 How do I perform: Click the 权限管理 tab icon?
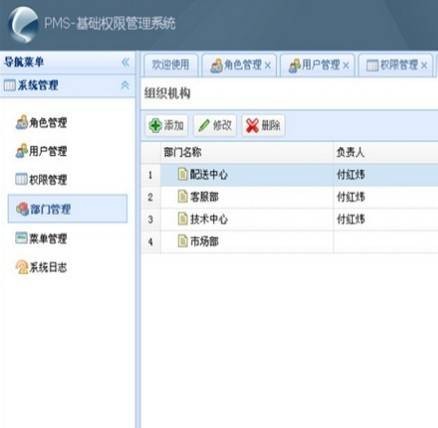[372, 65]
